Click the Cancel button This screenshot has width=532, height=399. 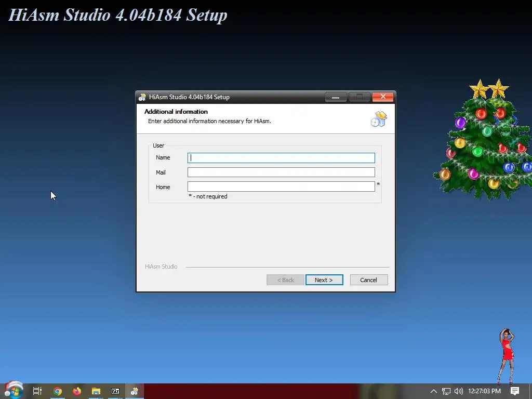click(x=369, y=280)
